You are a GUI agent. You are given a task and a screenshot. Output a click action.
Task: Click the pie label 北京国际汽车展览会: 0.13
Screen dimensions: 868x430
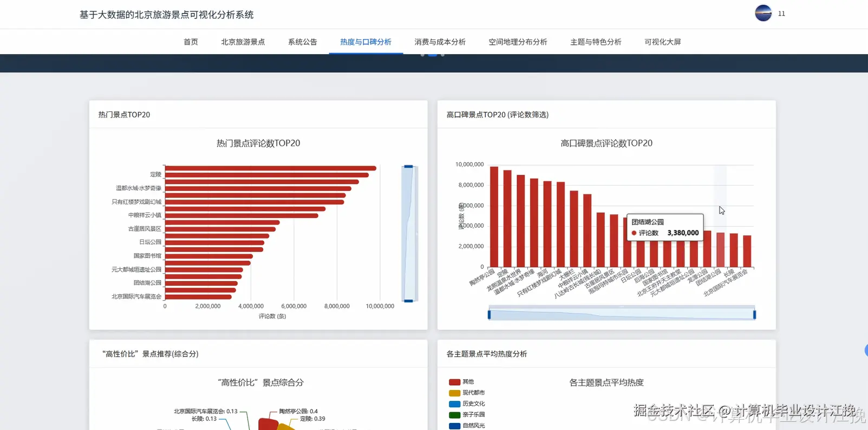[x=206, y=411]
